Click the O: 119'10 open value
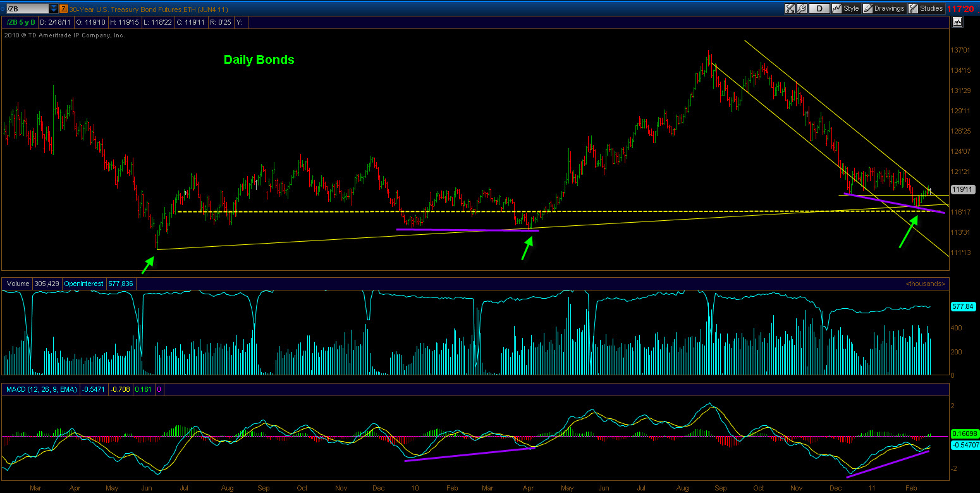This screenshot has width=980, height=493. 90,22
